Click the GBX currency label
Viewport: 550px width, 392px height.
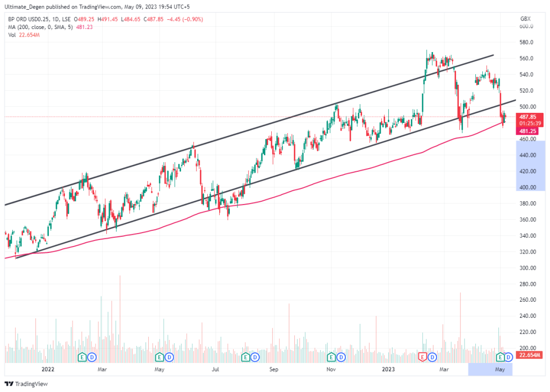(x=525, y=19)
